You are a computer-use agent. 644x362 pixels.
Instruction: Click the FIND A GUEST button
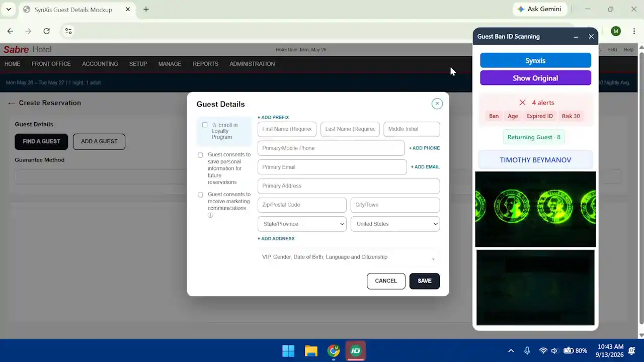click(41, 141)
